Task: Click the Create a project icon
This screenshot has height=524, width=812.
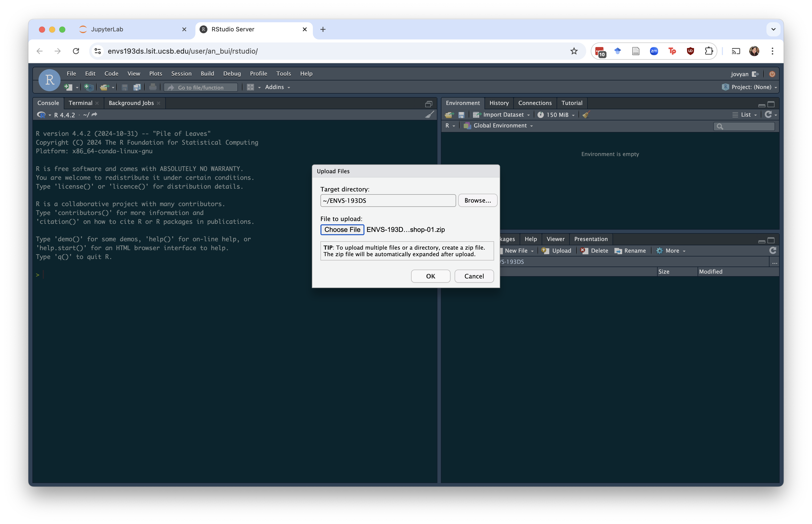Action: [x=89, y=88]
